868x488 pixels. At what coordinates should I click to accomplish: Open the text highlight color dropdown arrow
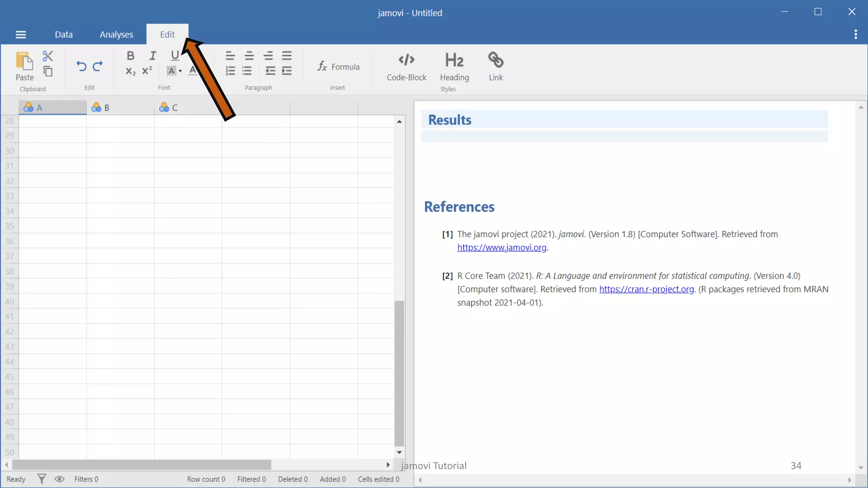[181, 71]
